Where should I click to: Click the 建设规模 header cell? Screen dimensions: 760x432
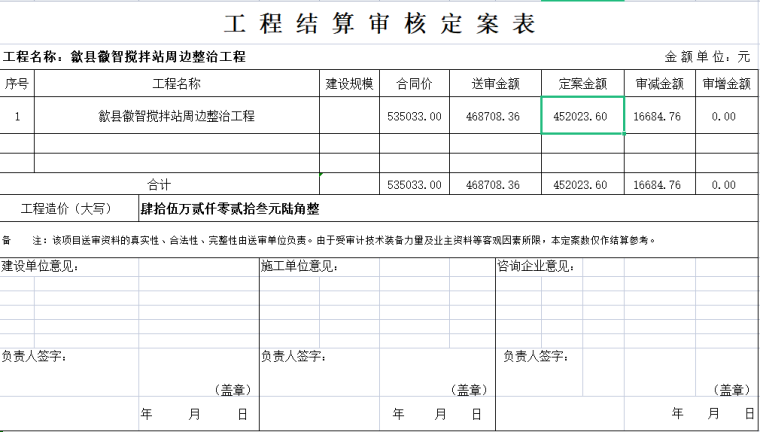point(349,84)
